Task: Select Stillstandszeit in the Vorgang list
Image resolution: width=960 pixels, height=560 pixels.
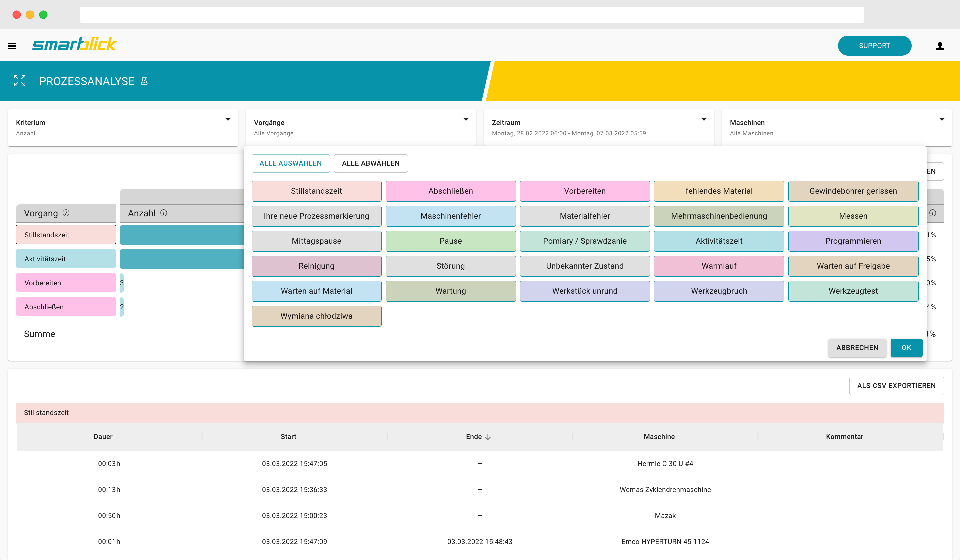Action: (x=66, y=235)
